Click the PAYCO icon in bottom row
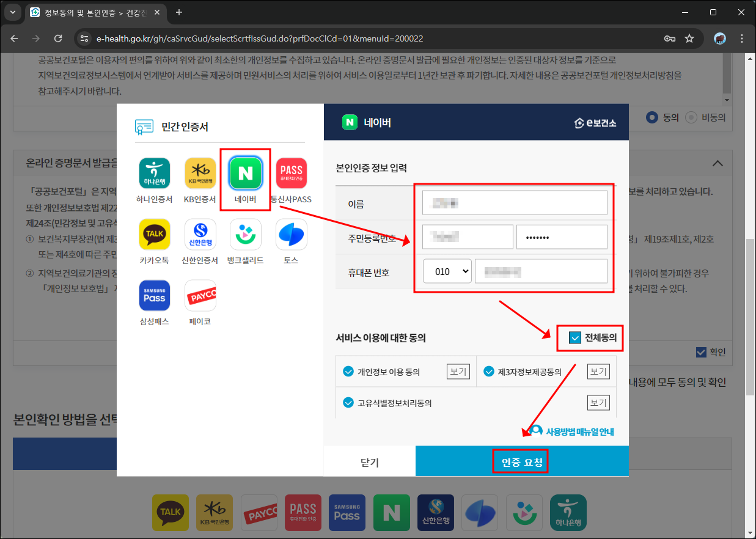 pyautogui.click(x=259, y=512)
